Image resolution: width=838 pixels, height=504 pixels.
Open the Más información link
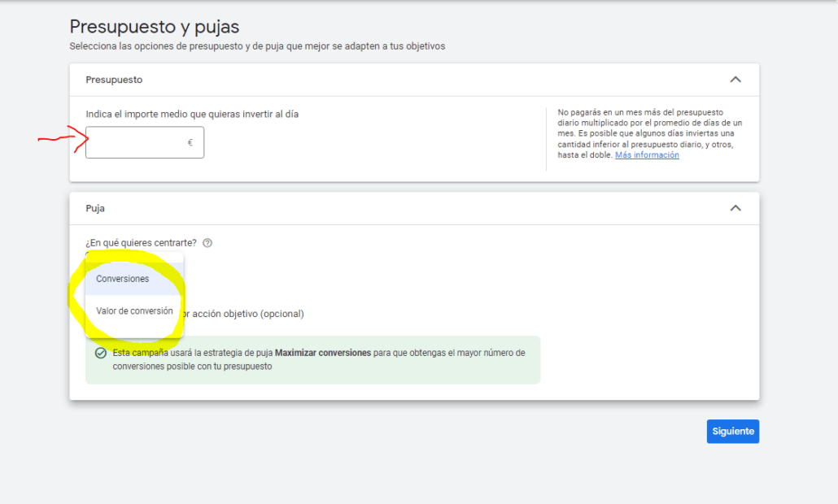tap(647, 155)
